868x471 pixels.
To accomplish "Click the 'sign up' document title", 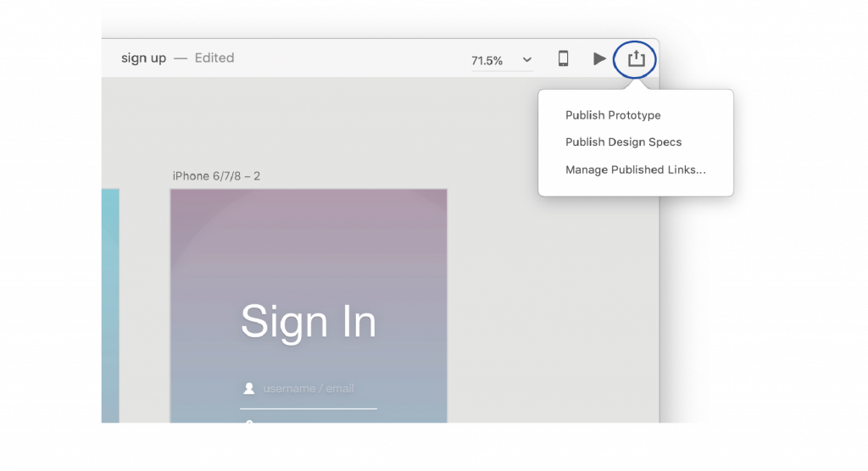I will 143,58.
